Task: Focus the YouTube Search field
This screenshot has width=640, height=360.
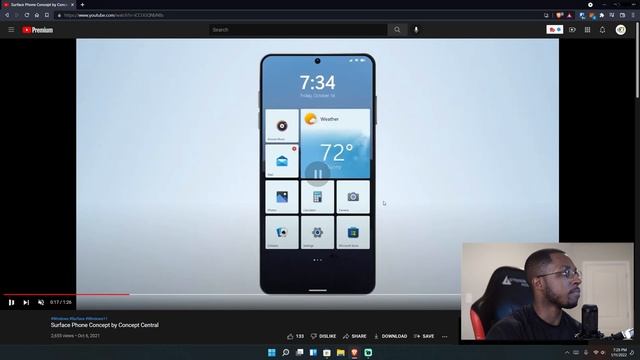Action: [x=298, y=30]
